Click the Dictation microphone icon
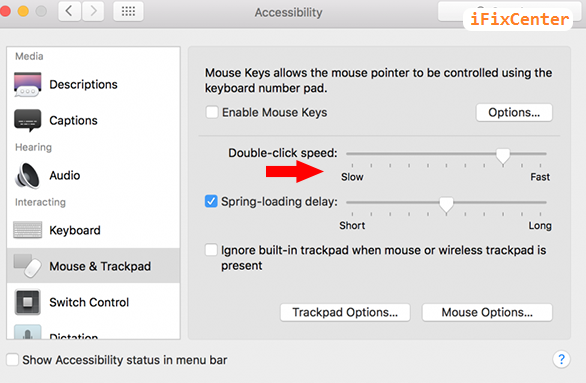Viewport: 586px width, 383px height. point(28,332)
